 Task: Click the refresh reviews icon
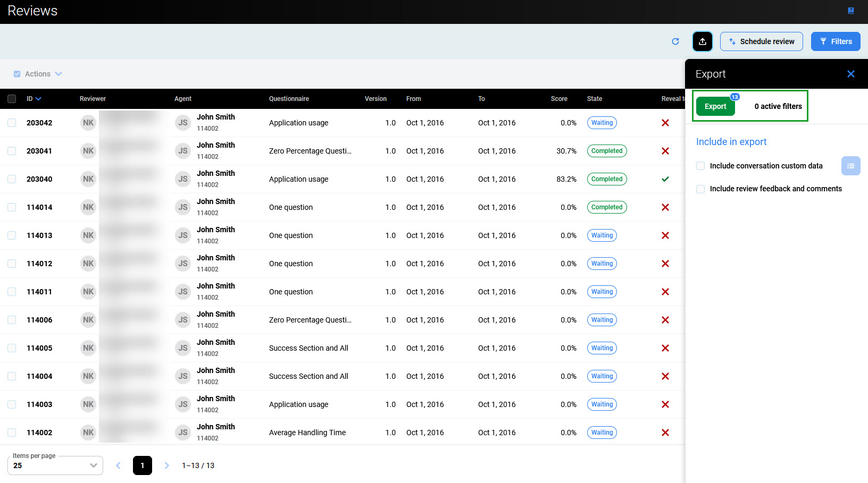(x=675, y=41)
